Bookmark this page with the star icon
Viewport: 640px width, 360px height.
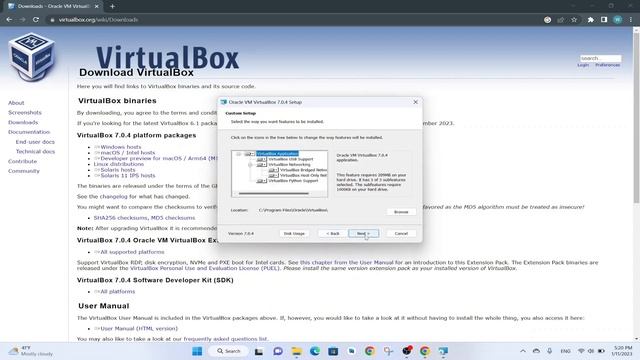coord(574,20)
